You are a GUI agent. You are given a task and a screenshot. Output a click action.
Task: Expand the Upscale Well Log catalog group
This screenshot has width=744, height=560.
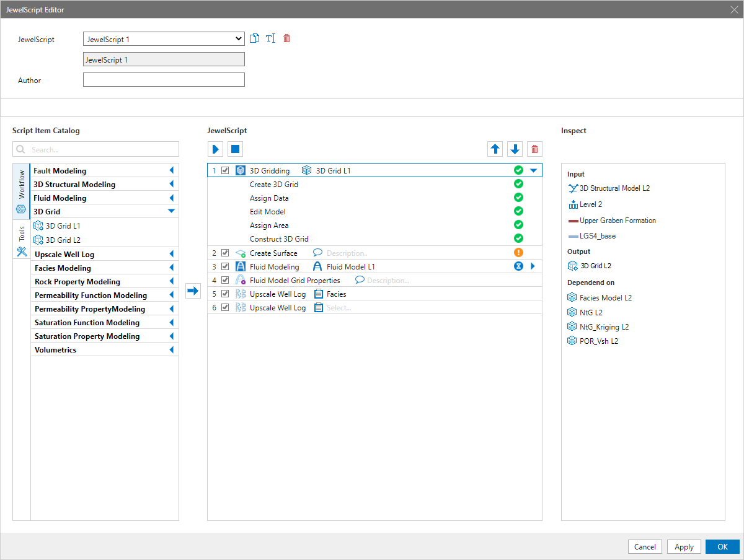click(171, 254)
